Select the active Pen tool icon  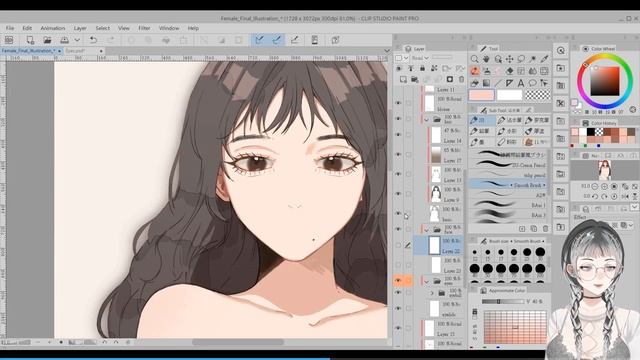[x=475, y=71]
